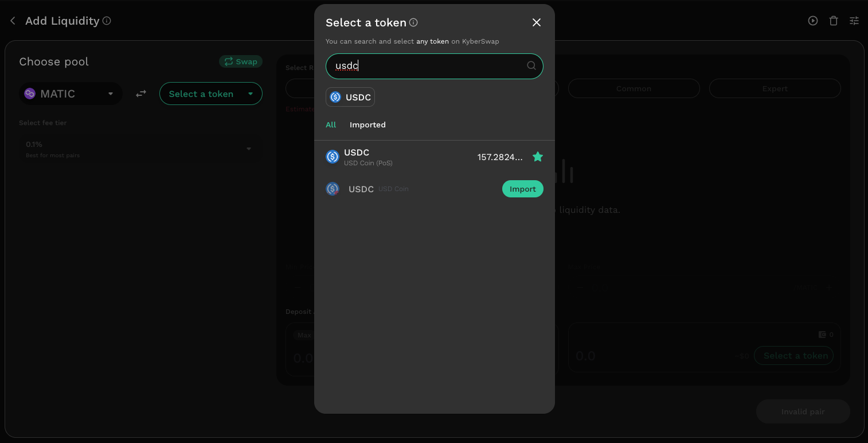Click the USDC (PoS) token logo icon

click(333, 157)
